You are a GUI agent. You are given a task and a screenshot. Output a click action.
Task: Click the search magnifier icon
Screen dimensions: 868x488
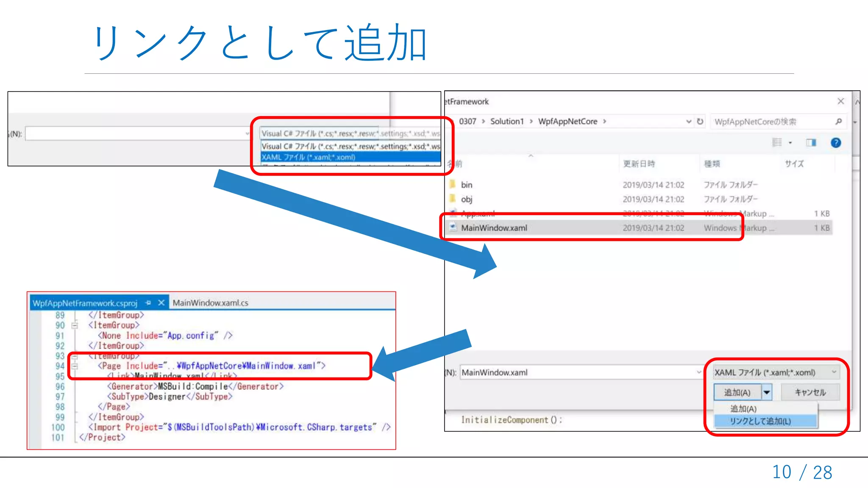[x=838, y=122]
